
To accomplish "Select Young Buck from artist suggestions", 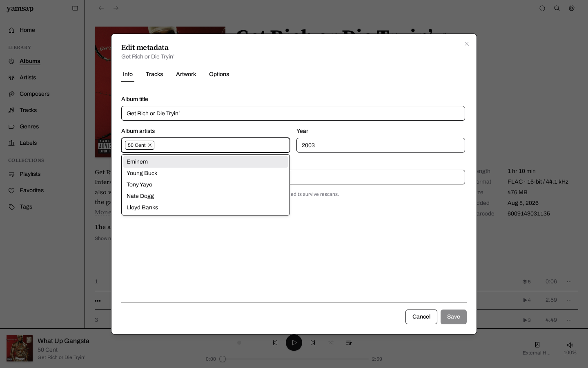I will (205, 173).
